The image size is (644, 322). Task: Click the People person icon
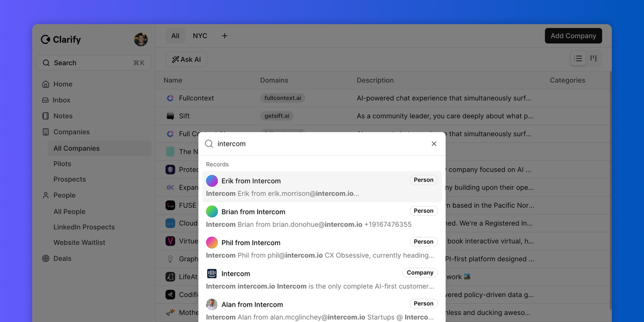46,195
